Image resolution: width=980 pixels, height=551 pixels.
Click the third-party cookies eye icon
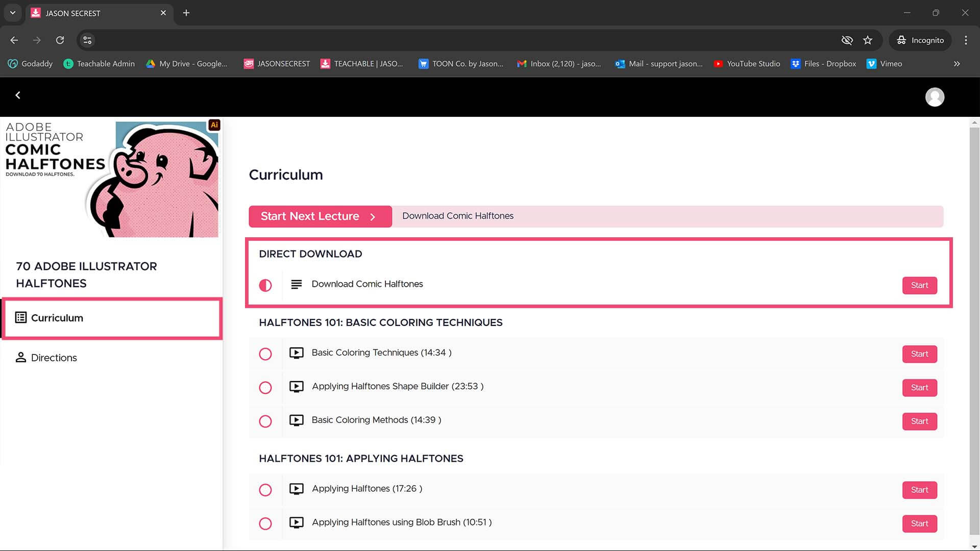pos(847,40)
